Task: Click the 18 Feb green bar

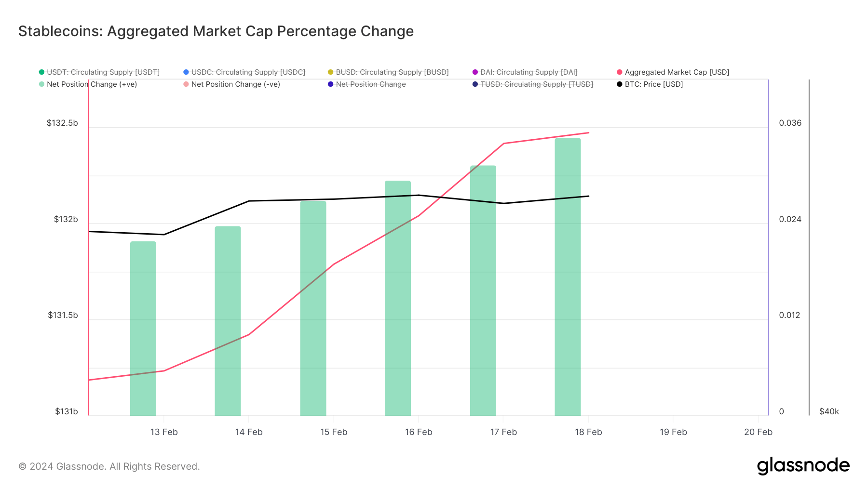Action: coord(568,277)
